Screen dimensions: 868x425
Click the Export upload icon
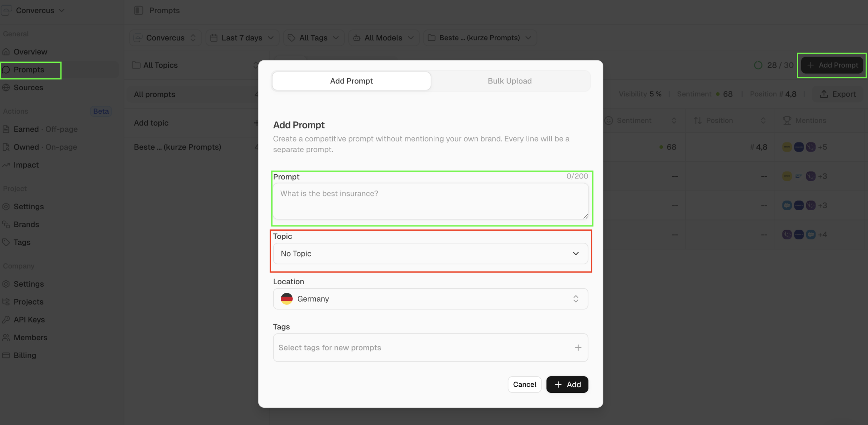click(824, 94)
